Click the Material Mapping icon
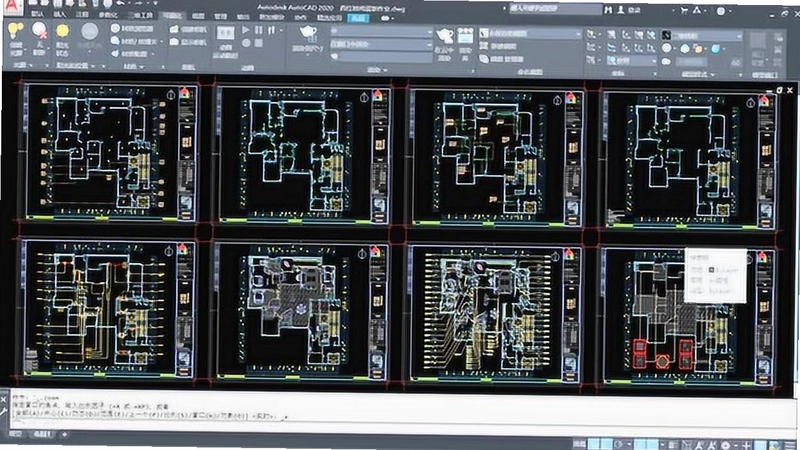Viewport: 800px width, 450px height. (x=116, y=53)
